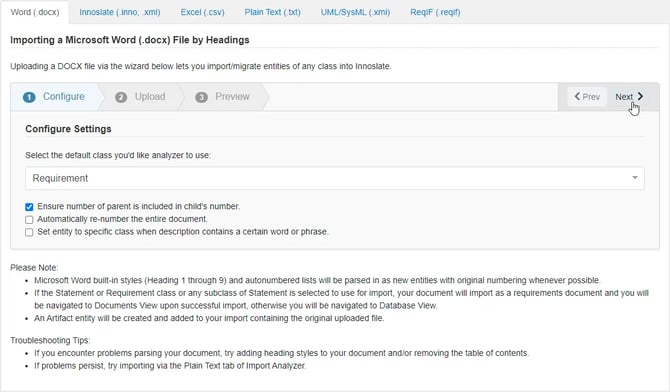Jump to the Preview wizard step
The width and height of the screenshot is (670, 392).
click(x=223, y=97)
